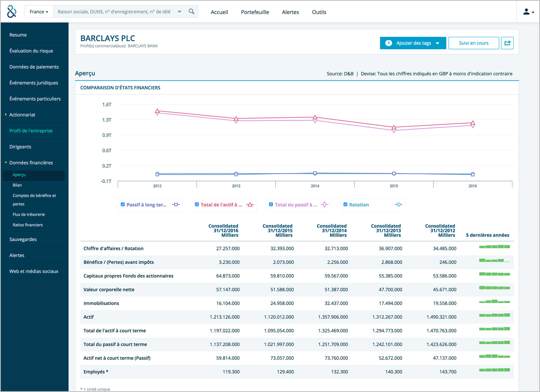Viewport: 540px width, 392px height.
Task: Click the BARCLAYS PLC company title
Action: pos(108,38)
